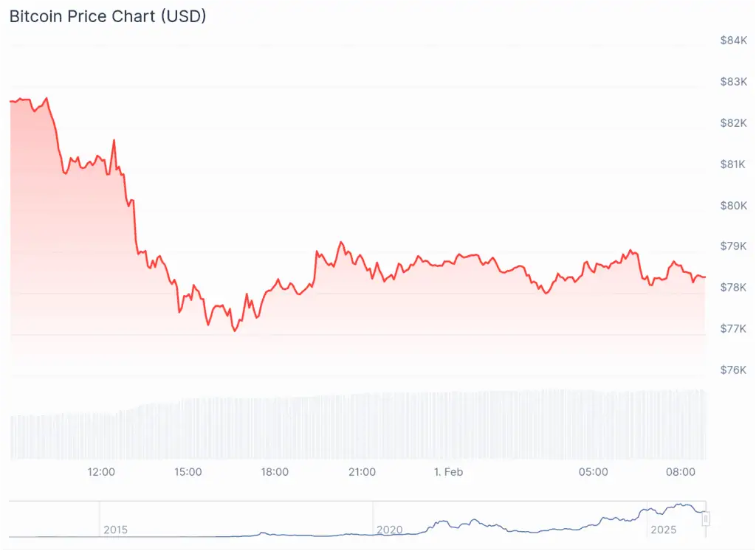Select the 21:00 time axis label
This screenshot has width=756, height=551.
pyautogui.click(x=362, y=472)
